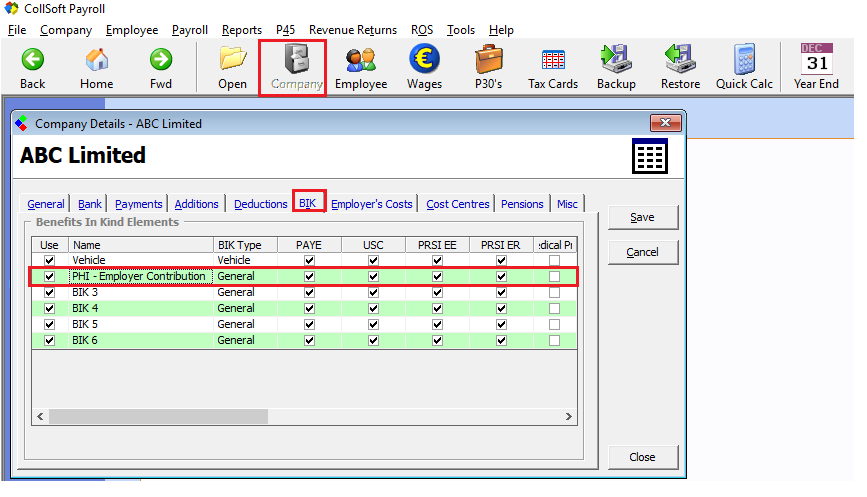Image resolution: width=867 pixels, height=497 pixels.
Task: Click the Save button
Action: coord(642,217)
